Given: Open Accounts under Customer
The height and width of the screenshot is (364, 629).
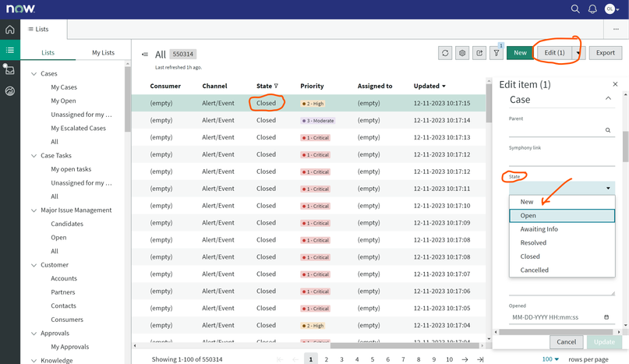Looking at the screenshot, I should (64, 278).
